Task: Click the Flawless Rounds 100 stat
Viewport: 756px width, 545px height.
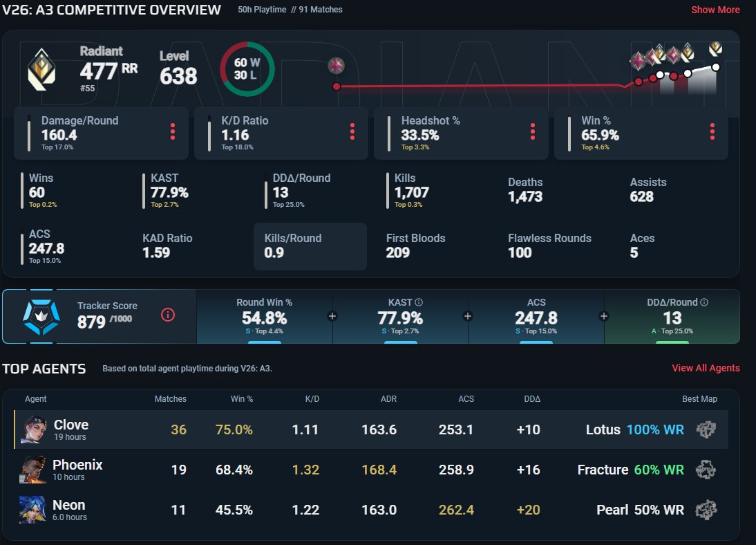Action: pyautogui.click(x=549, y=246)
